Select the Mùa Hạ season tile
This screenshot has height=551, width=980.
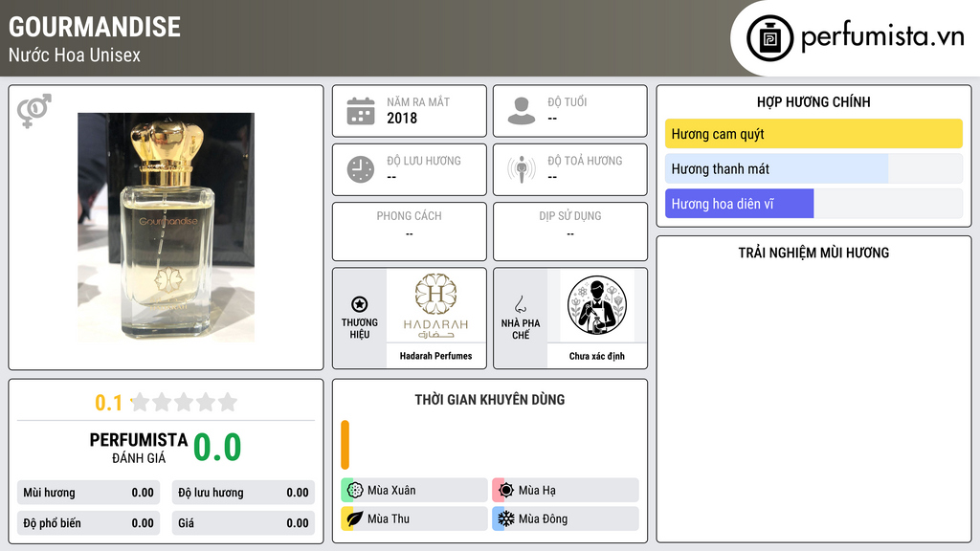[566, 491]
